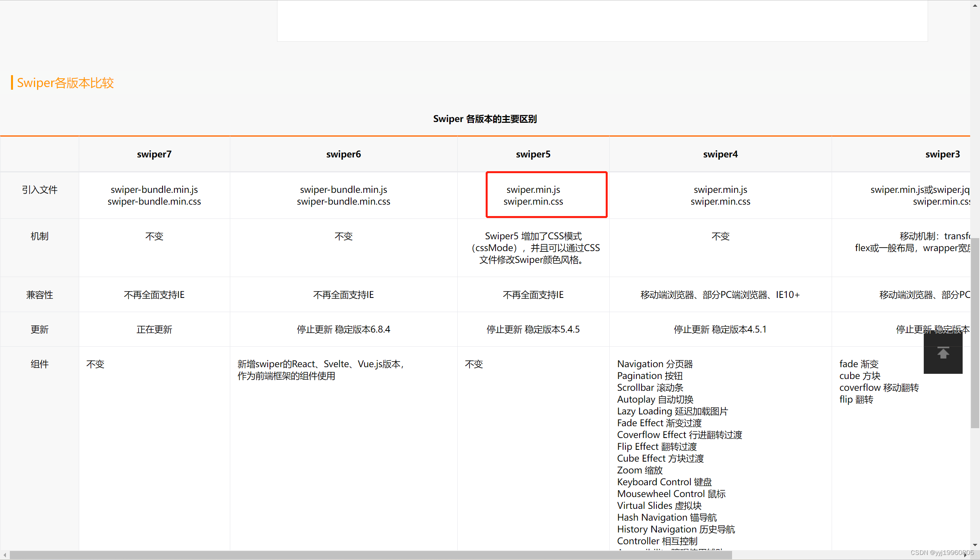Screen dimensions: 980x560
Task: Click the 组件 row label
Action: pyautogui.click(x=39, y=364)
